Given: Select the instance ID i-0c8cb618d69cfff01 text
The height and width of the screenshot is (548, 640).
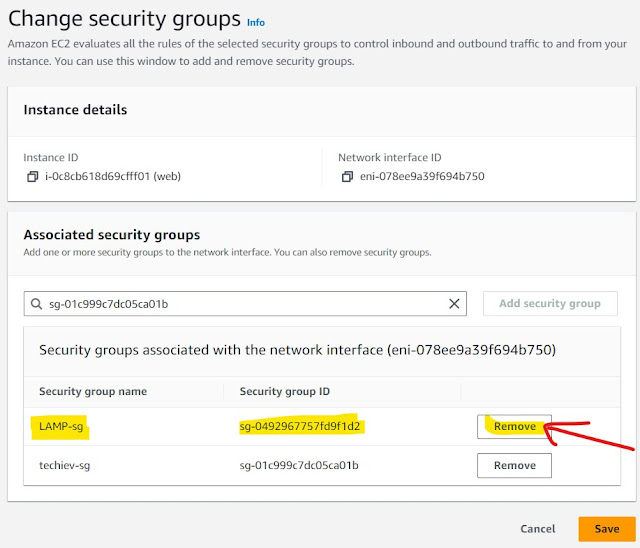Looking at the screenshot, I should (110, 177).
